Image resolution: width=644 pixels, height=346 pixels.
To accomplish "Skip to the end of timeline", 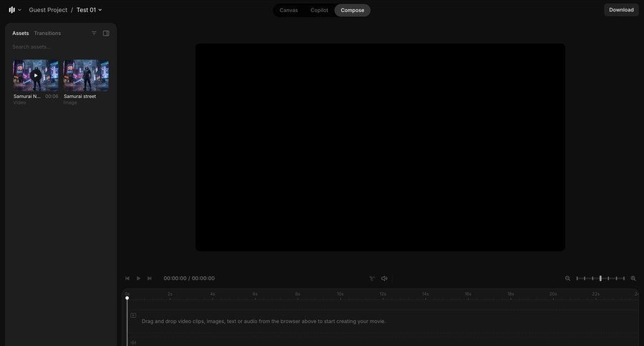I will coord(150,278).
